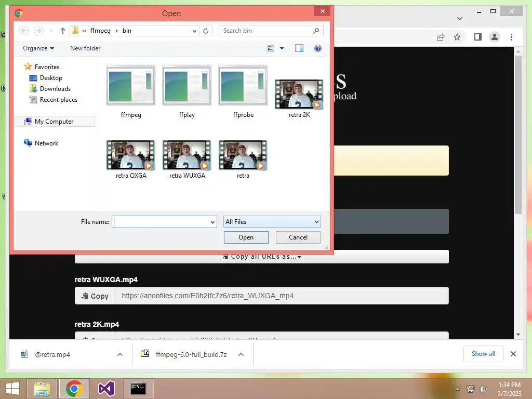
Task: Click the page vertical scrollbar
Action: (518, 136)
